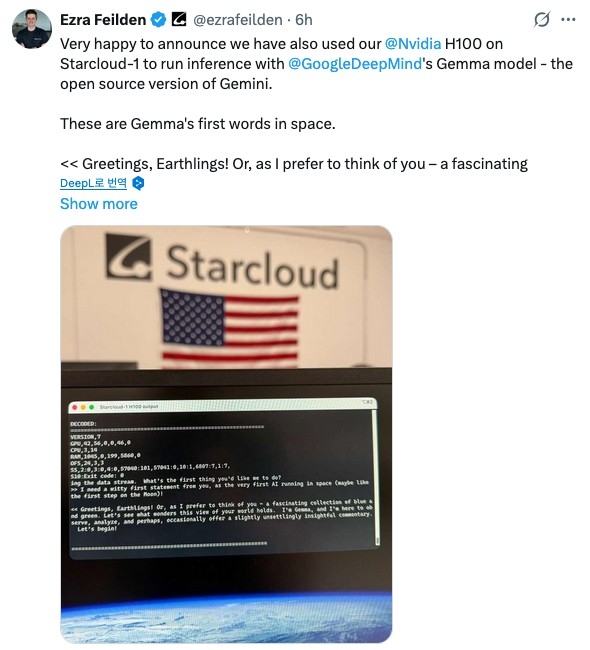The image size is (590, 650).
Task: Click the blue verified checkmark badge
Action: tap(158, 19)
